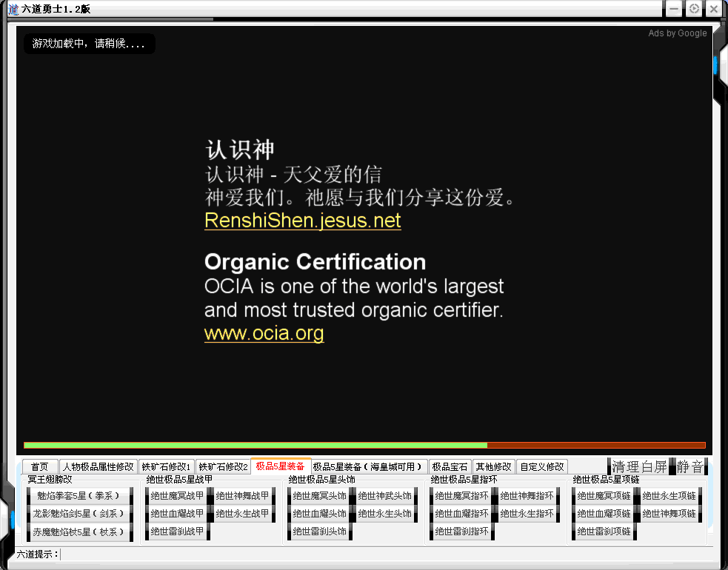Click the app logo icon in title bar

13,9
